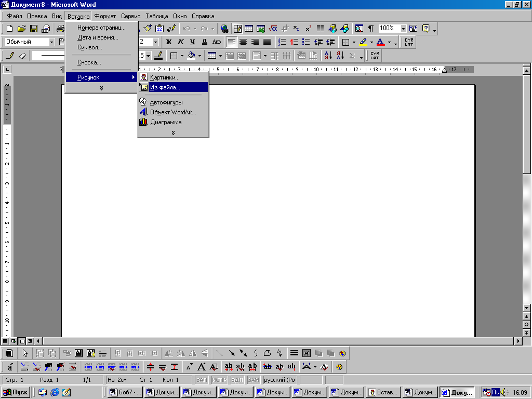This screenshot has width=532, height=399.
Task: Select the Draw Table pencil tool
Action: [x=10, y=56]
